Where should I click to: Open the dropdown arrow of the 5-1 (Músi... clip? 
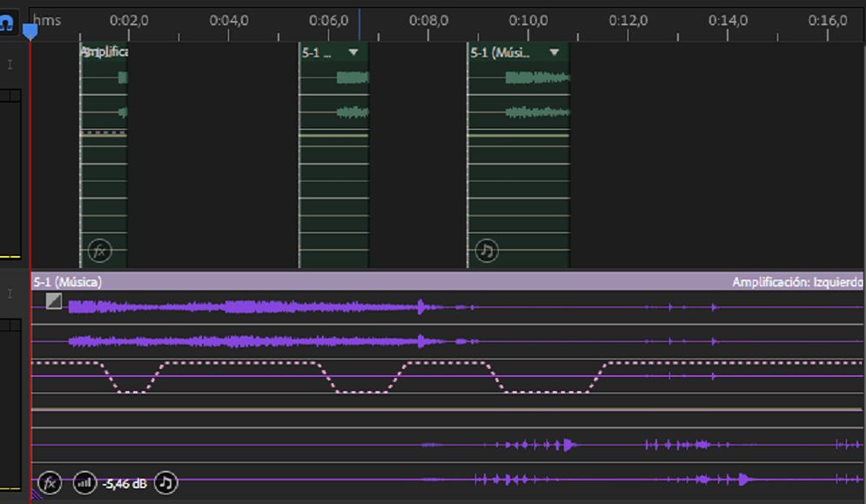[x=554, y=52]
